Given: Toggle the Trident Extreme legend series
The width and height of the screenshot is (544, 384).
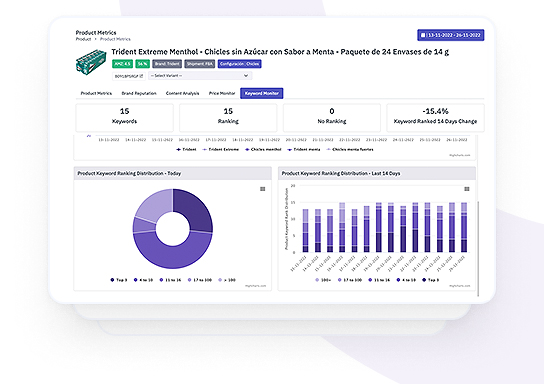Looking at the screenshot, I should pos(221,150).
